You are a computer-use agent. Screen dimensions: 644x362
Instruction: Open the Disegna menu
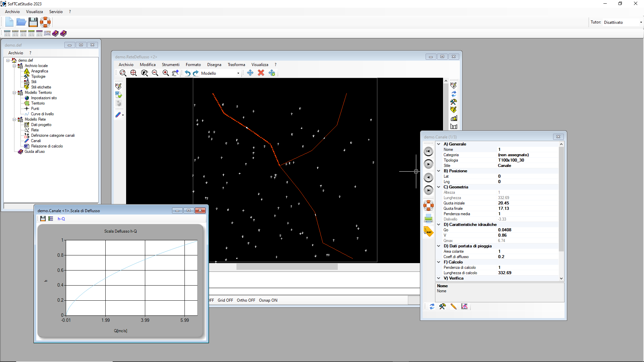pos(214,65)
